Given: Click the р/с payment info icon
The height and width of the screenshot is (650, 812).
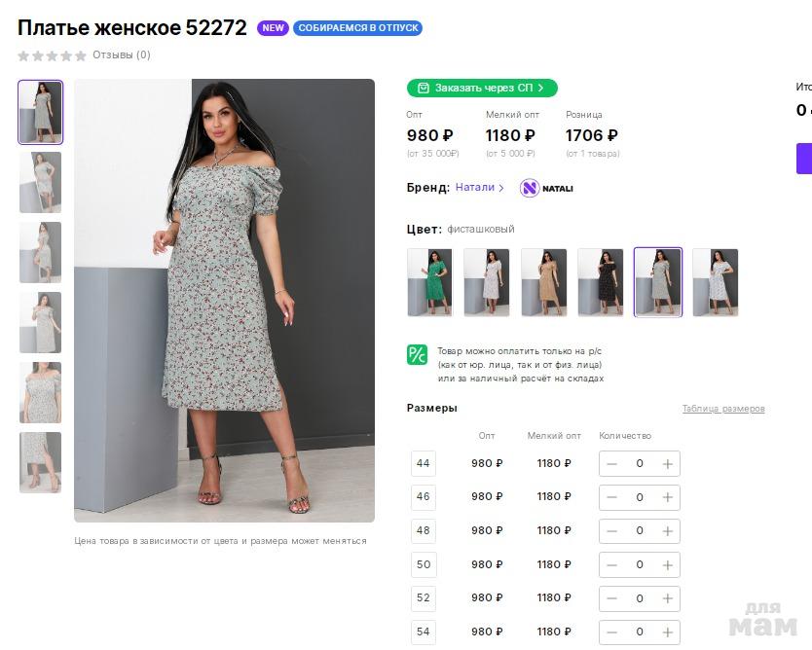Looking at the screenshot, I should [417, 354].
